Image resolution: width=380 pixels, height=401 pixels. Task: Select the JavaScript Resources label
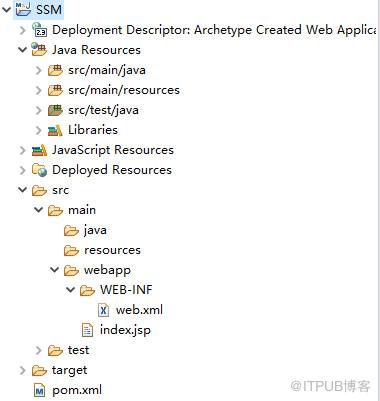pyautogui.click(x=113, y=150)
